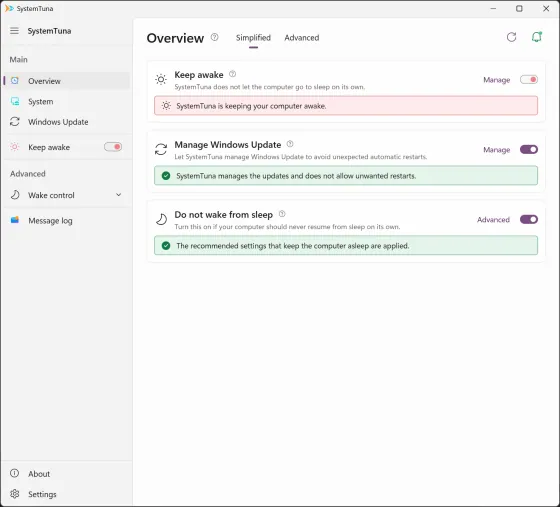Expand the Wake control chevron
Screen dimensions: 560x507
119,195
